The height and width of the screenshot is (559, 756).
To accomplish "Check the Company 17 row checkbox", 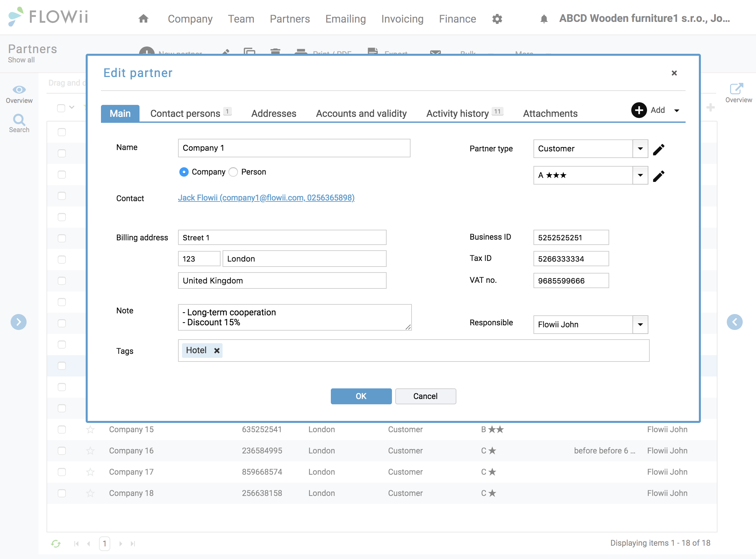I will (62, 472).
